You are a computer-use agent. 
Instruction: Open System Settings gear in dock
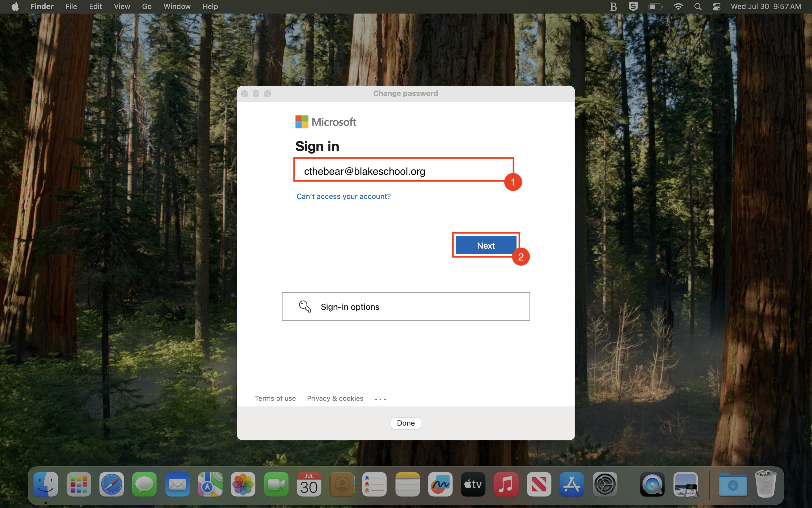(x=605, y=484)
